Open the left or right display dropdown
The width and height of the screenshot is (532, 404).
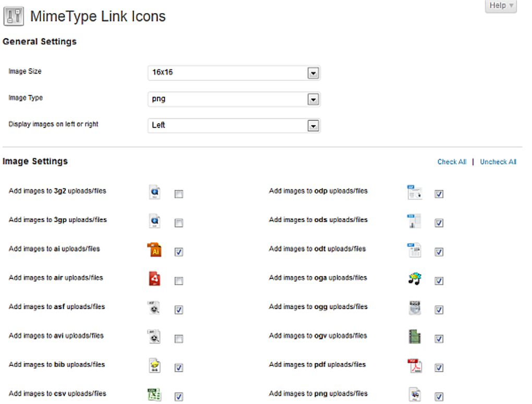coord(313,125)
